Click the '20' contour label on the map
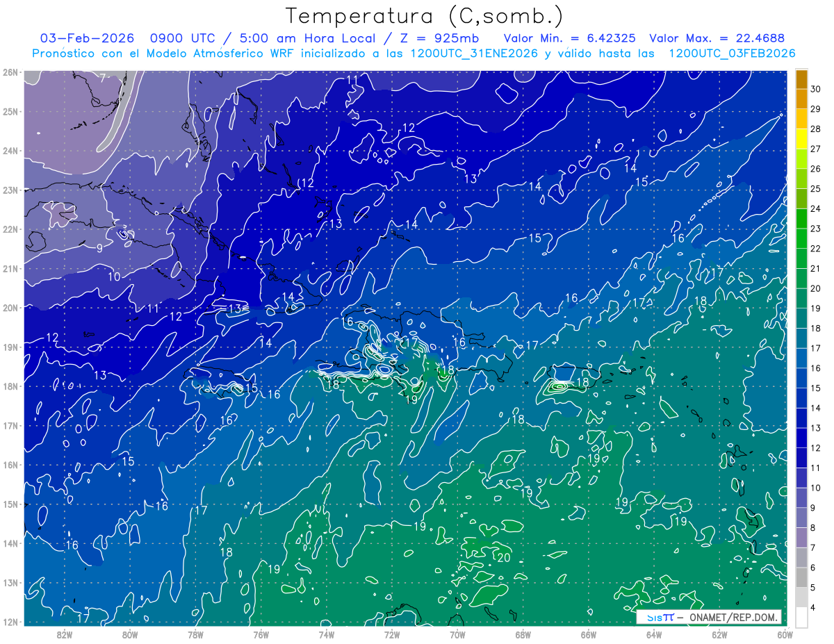Image resolution: width=834 pixels, height=644 pixels. pos(505,557)
